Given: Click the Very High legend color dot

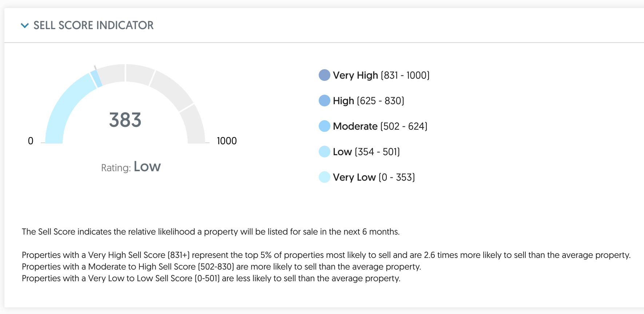Looking at the screenshot, I should pos(324,75).
